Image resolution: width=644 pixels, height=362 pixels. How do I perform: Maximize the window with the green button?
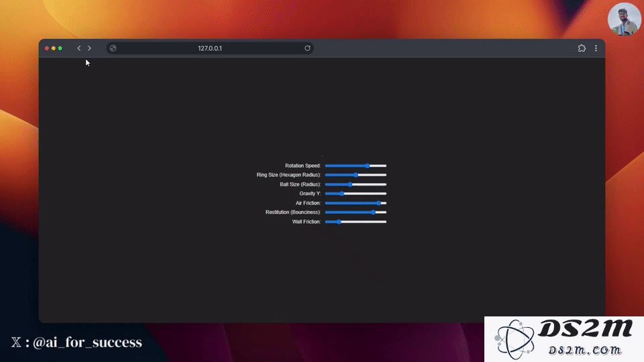pos(60,48)
